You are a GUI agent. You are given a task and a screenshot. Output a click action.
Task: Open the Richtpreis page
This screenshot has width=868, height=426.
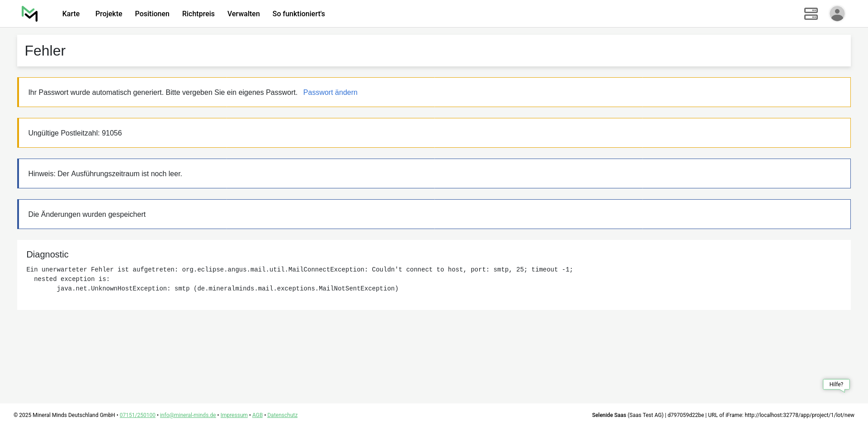pyautogui.click(x=198, y=14)
